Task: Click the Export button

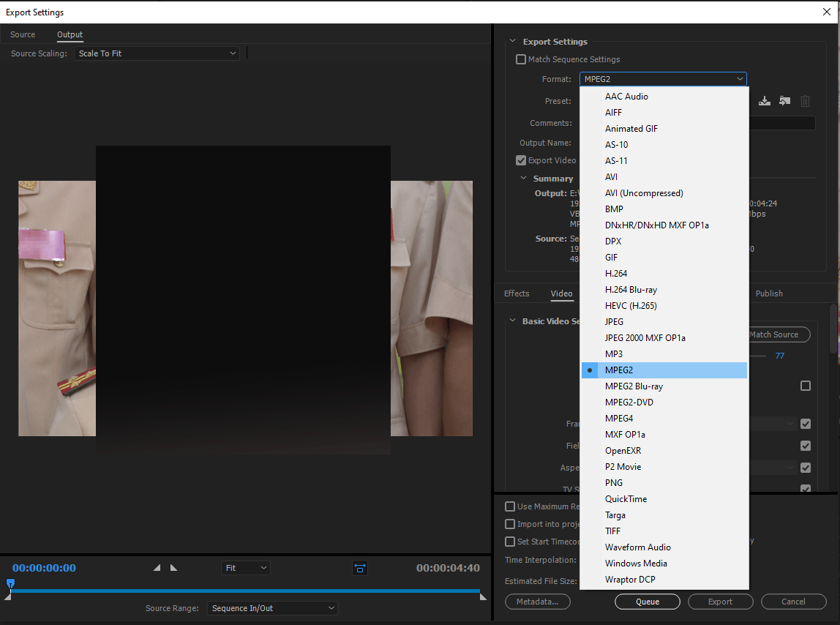Action: pyautogui.click(x=720, y=602)
